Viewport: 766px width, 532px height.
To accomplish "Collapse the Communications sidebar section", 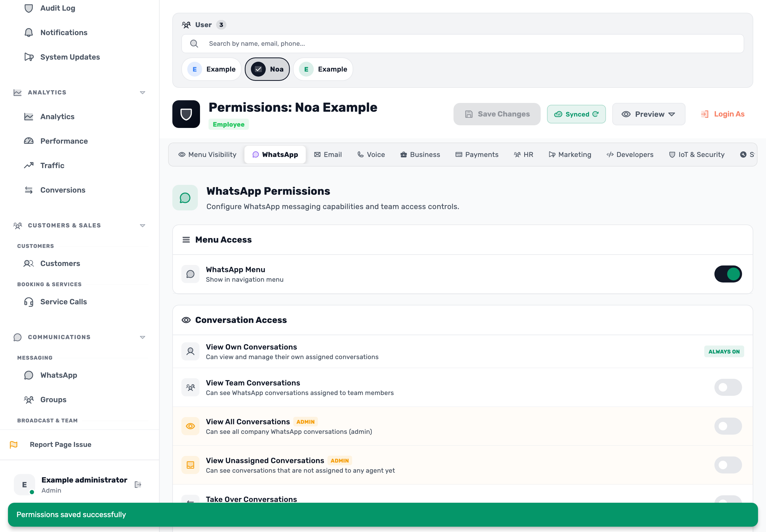I will (142, 337).
